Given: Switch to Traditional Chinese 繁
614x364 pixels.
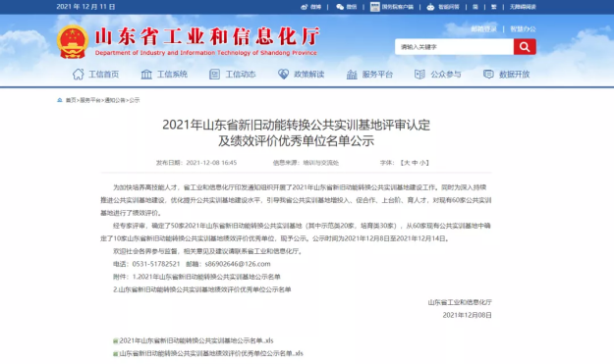Looking at the screenshot, I should pyautogui.click(x=494, y=7).
